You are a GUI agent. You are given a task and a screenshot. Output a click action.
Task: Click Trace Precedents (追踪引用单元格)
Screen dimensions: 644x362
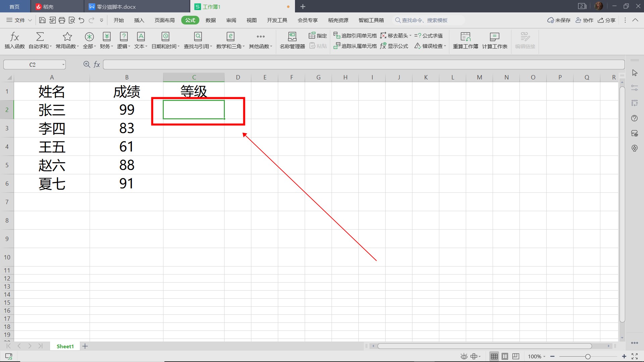(355, 36)
